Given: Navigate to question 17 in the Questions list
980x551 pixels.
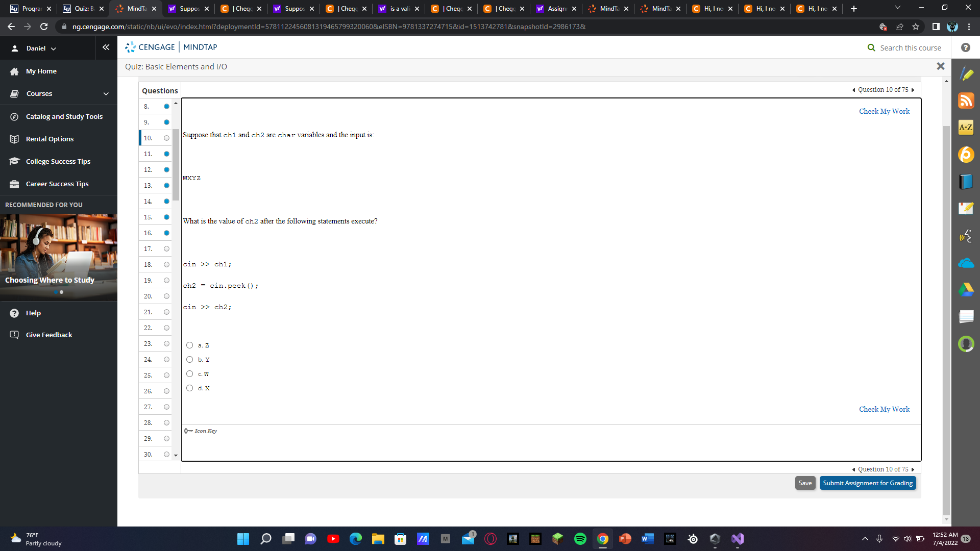Looking at the screenshot, I should point(148,249).
